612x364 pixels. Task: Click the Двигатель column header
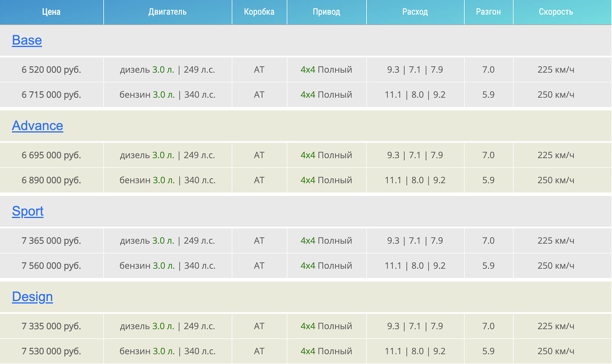coord(168,12)
